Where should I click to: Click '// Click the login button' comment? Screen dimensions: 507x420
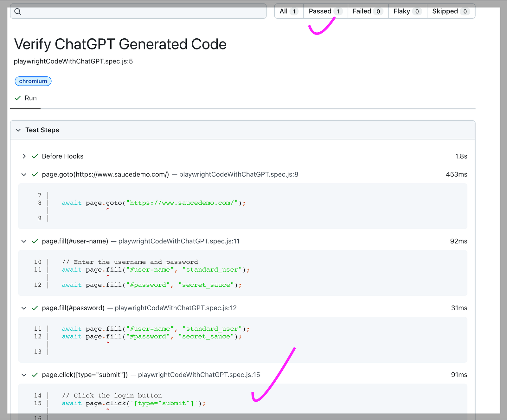click(112, 396)
